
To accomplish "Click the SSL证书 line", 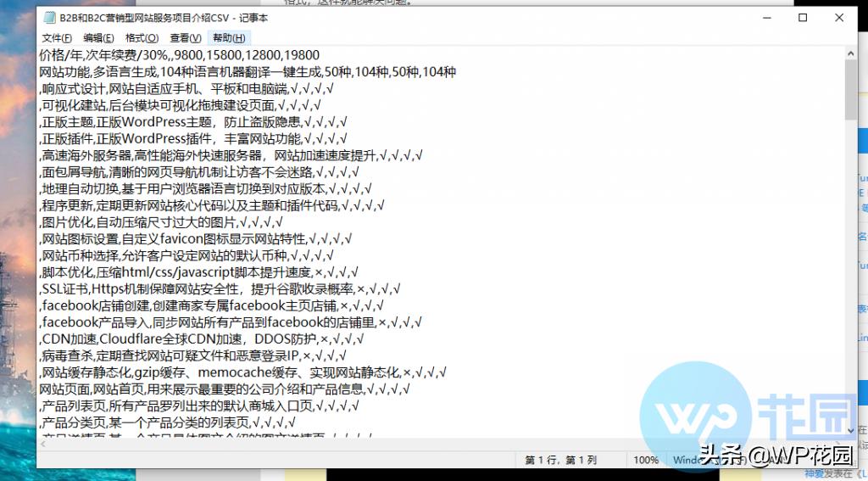I will click(x=220, y=288).
